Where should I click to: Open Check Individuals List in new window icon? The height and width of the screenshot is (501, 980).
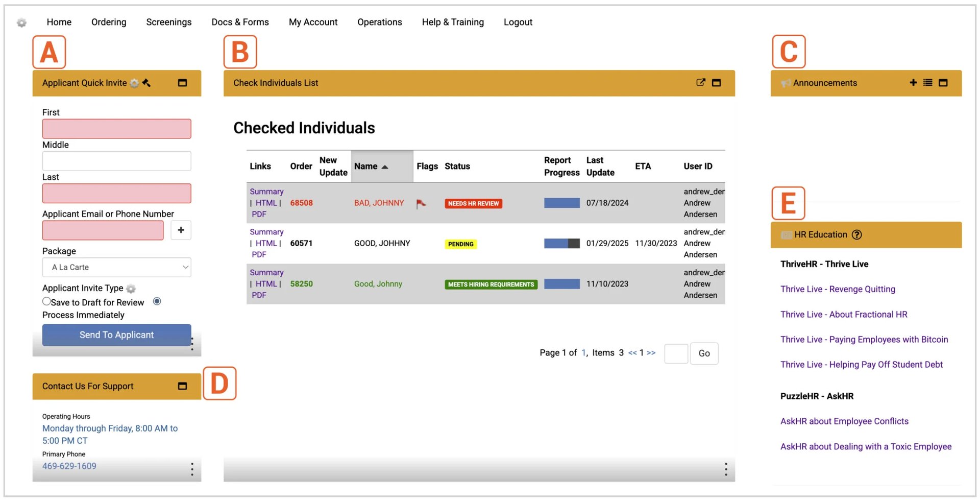701,82
